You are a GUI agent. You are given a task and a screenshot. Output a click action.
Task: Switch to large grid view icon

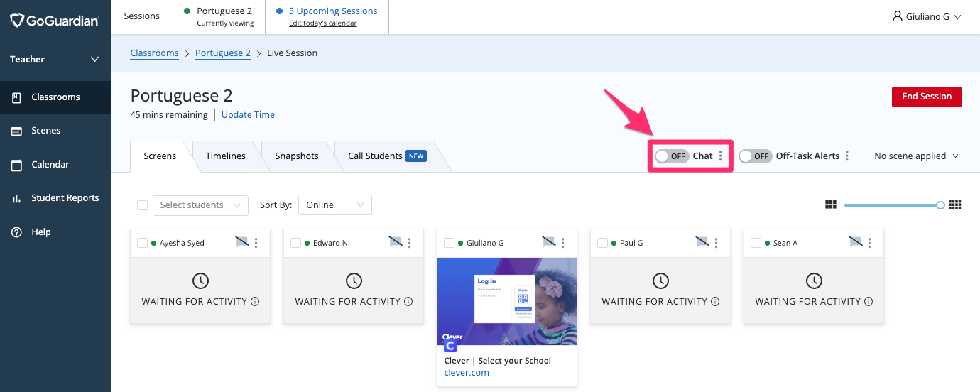pyautogui.click(x=831, y=205)
